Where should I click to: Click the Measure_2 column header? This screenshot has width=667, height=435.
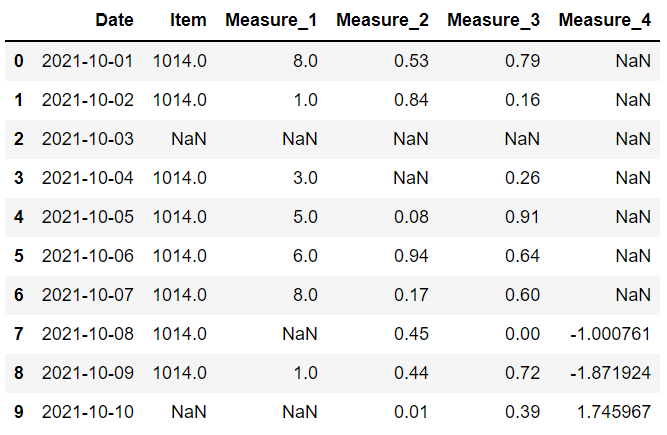383,19
